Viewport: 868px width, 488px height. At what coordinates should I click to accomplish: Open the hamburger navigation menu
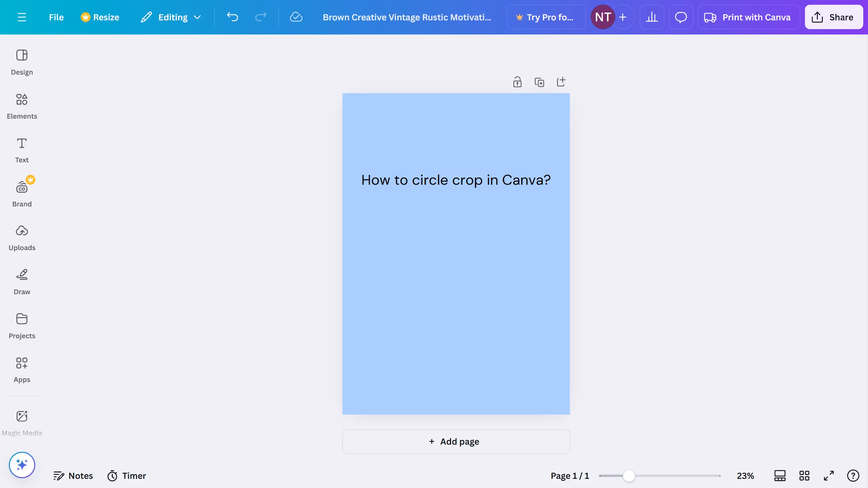tap(22, 17)
